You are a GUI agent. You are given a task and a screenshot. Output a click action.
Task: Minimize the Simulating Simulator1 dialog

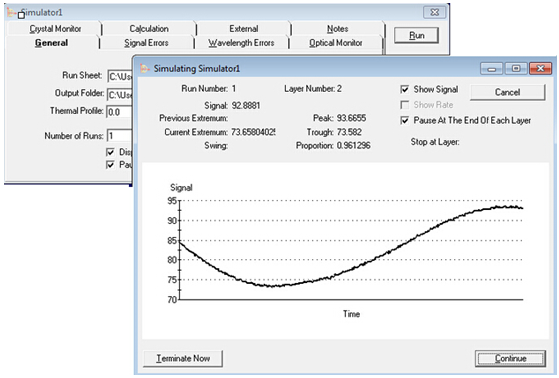pos(492,68)
